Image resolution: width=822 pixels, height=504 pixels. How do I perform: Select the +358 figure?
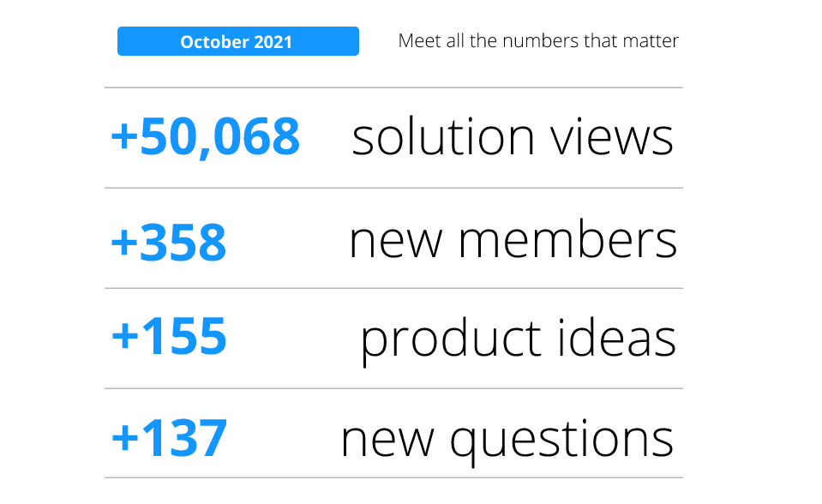169,243
